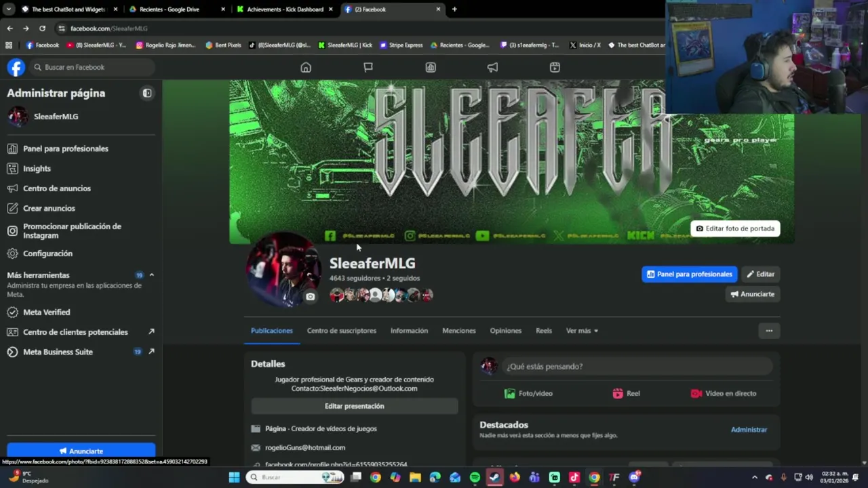Open the Pages flag icon in top navigation
This screenshot has width=868, height=488.
coord(368,67)
